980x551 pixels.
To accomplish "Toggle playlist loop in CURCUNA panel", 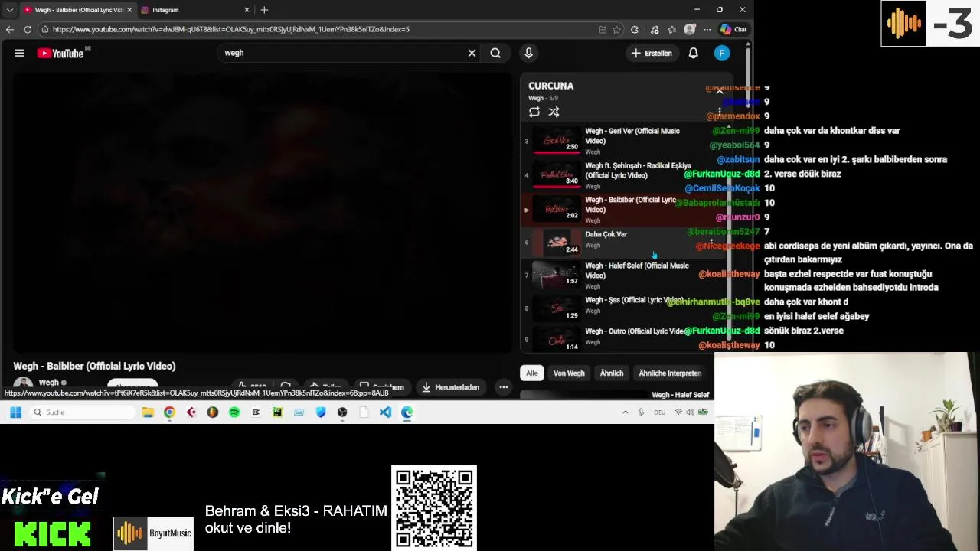I will pyautogui.click(x=534, y=112).
